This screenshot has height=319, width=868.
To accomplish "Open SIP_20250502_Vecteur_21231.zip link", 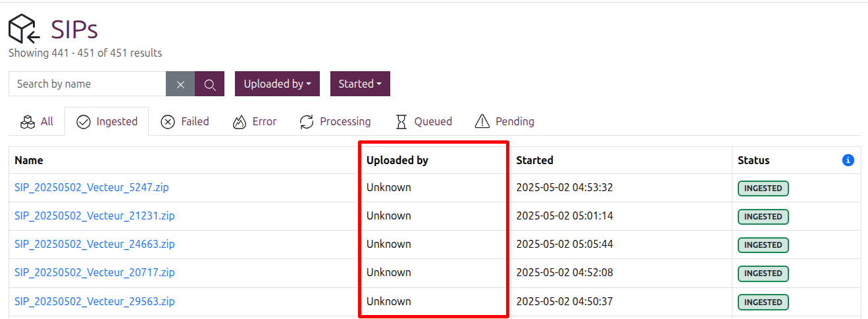I will point(95,216).
